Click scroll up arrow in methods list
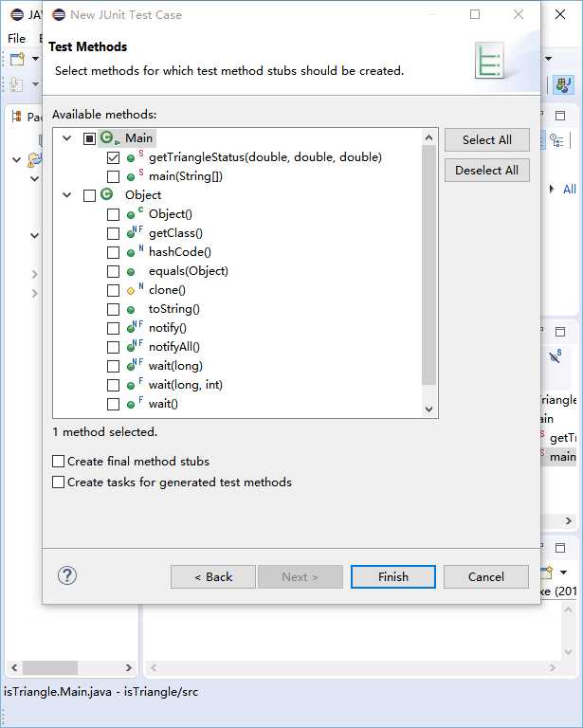 (x=428, y=137)
